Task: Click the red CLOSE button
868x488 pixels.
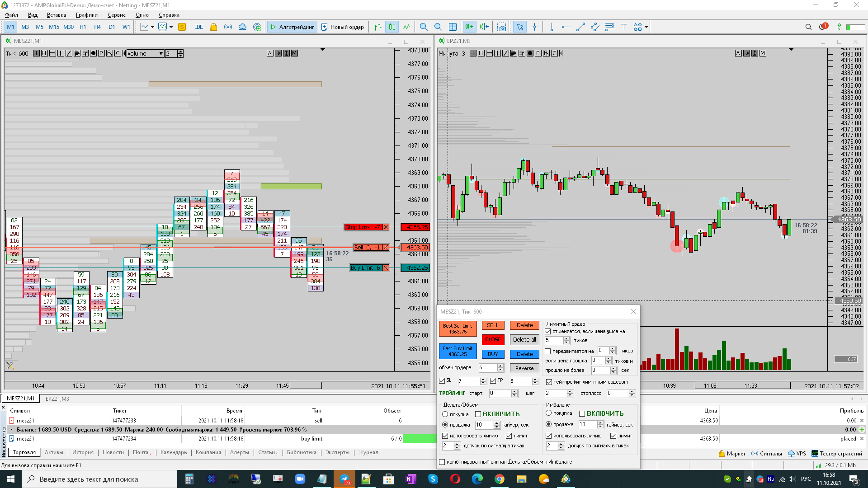Action: [x=493, y=340]
